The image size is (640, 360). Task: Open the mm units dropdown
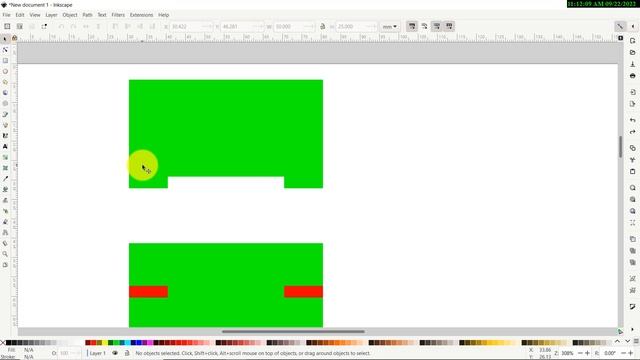[x=390, y=27]
